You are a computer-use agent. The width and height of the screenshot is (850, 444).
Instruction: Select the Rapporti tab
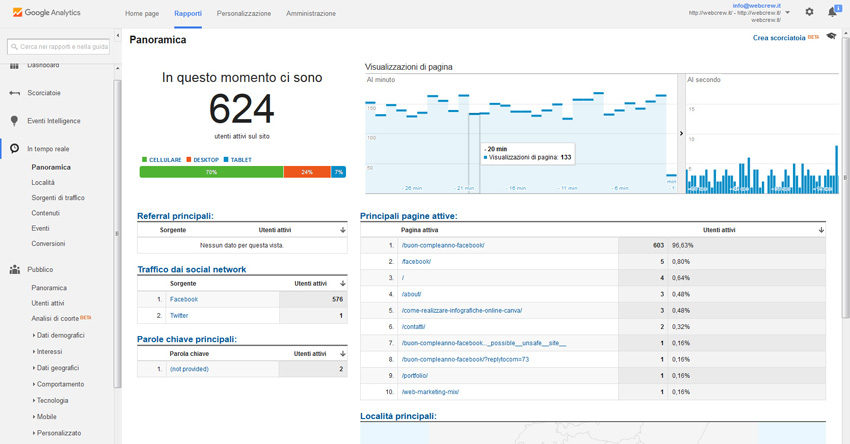(x=188, y=14)
